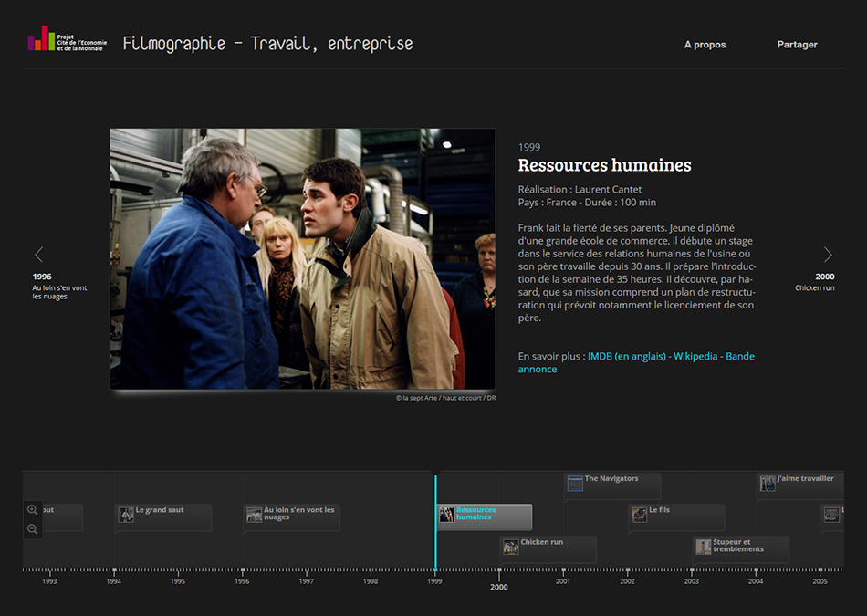Click the Réalisation : Laurent Cantet line
The width and height of the screenshot is (867, 616).
[x=580, y=189]
